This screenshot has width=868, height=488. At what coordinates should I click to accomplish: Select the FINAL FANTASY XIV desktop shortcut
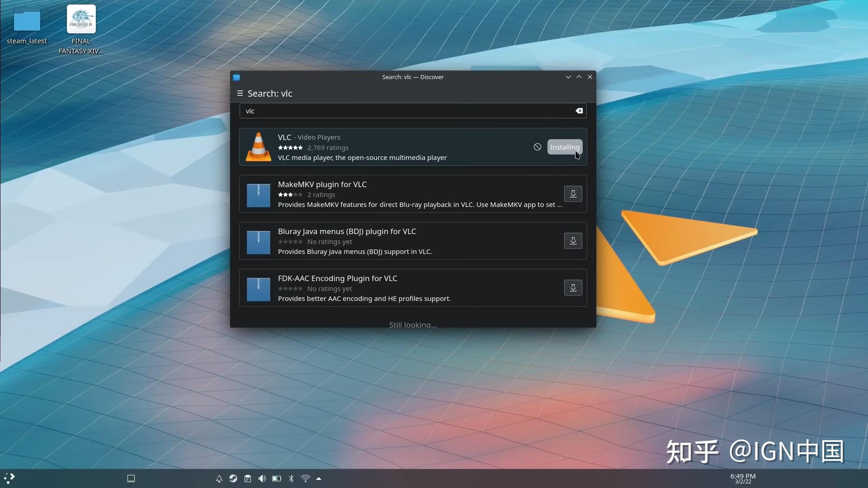[x=81, y=29]
